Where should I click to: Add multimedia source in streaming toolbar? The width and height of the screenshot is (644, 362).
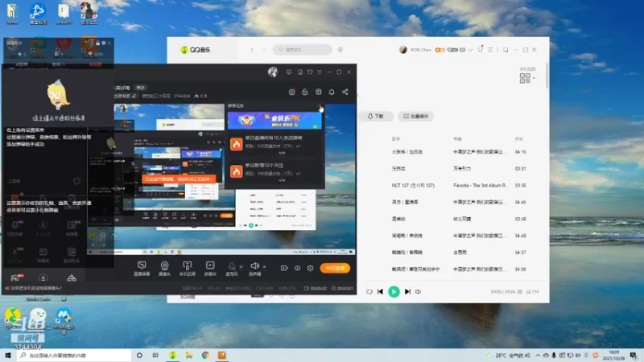pos(210,268)
